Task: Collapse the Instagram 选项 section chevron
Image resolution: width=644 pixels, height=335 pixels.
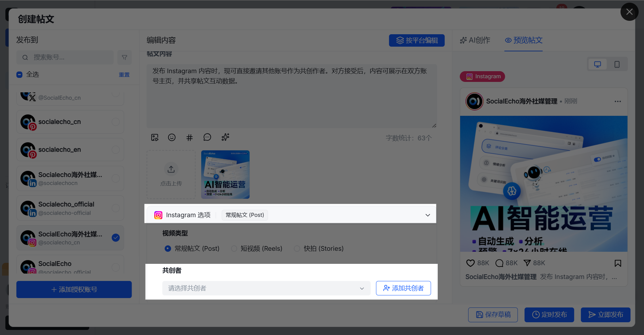Action: (428, 215)
